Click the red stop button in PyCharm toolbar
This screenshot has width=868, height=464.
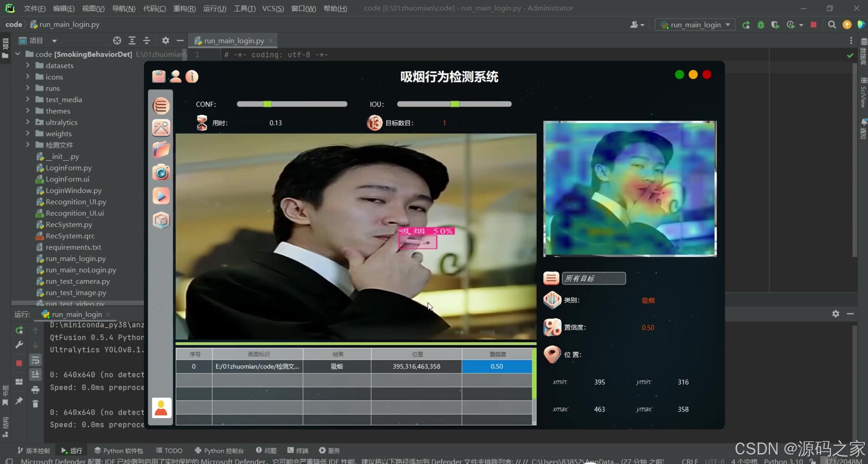point(813,25)
